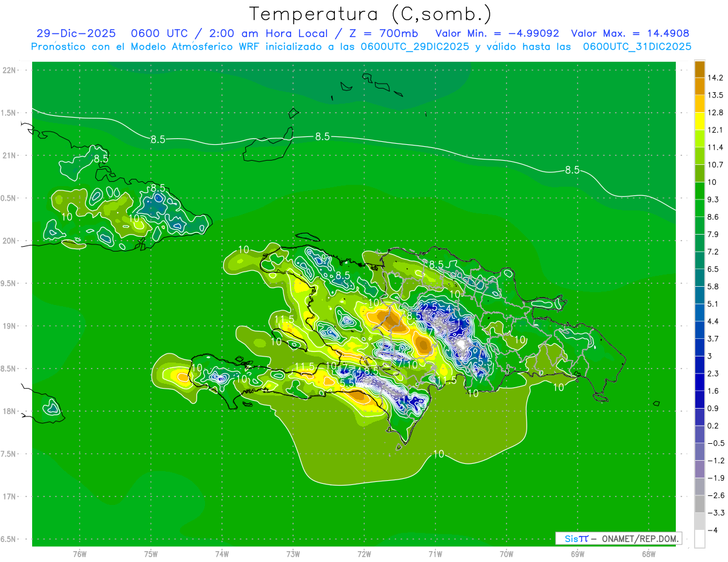Click the colorbar label '6.5'
The image size is (728, 562).
pos(714,269)
